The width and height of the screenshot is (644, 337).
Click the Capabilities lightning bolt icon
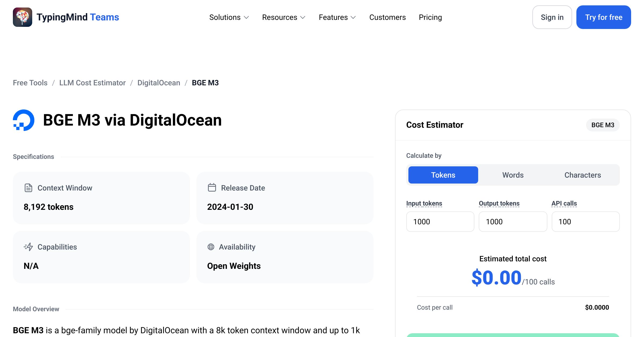point(28,247)
